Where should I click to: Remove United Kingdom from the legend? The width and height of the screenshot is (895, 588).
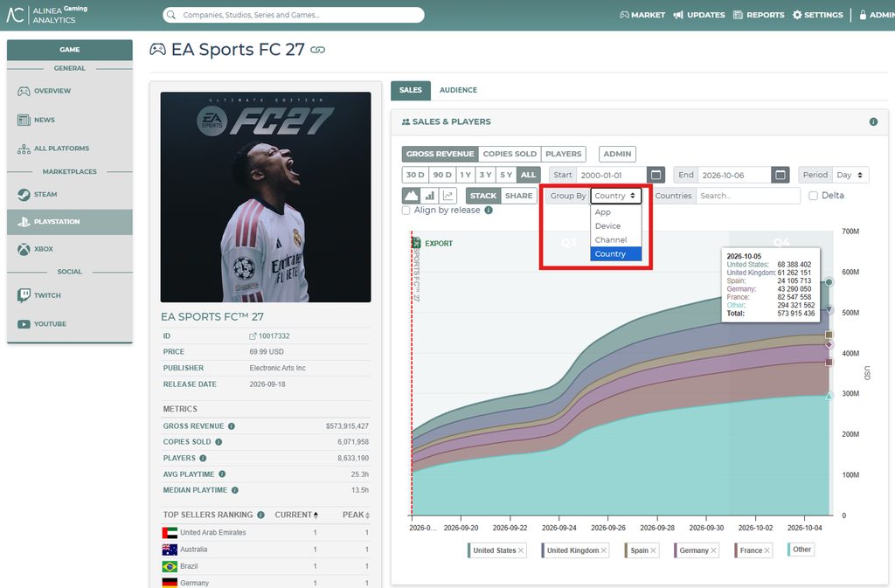click(603, 550)
